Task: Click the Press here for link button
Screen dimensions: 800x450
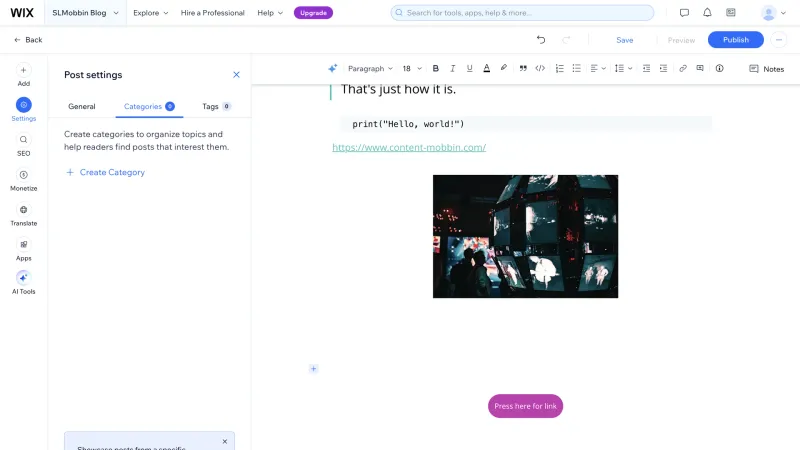Action: [x=525, y=406]
